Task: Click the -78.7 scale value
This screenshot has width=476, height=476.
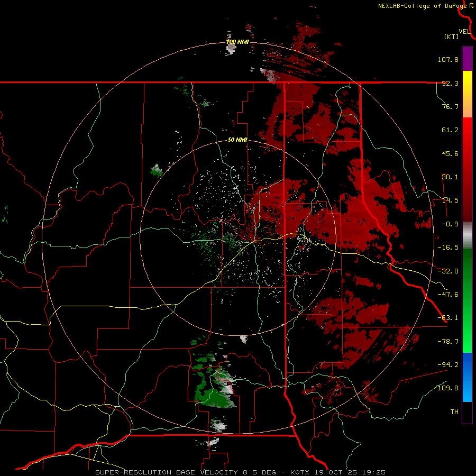Action: 448,342
